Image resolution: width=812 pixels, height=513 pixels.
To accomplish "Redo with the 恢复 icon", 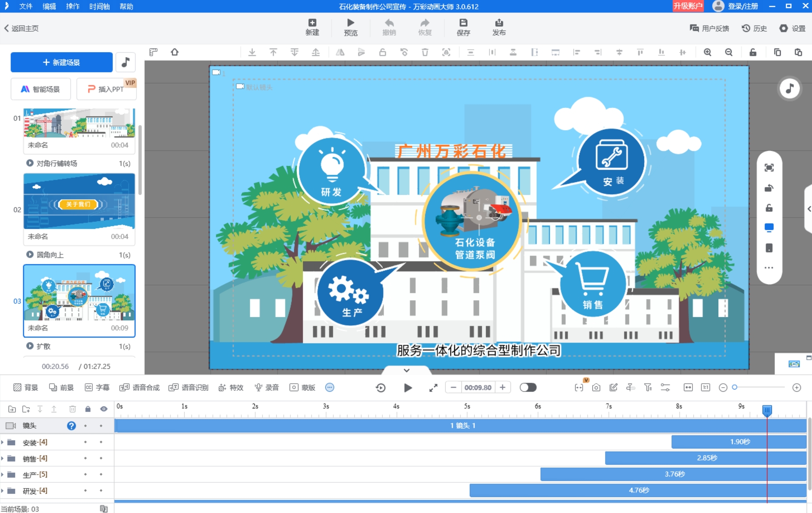I will click(x=425, y=27).
